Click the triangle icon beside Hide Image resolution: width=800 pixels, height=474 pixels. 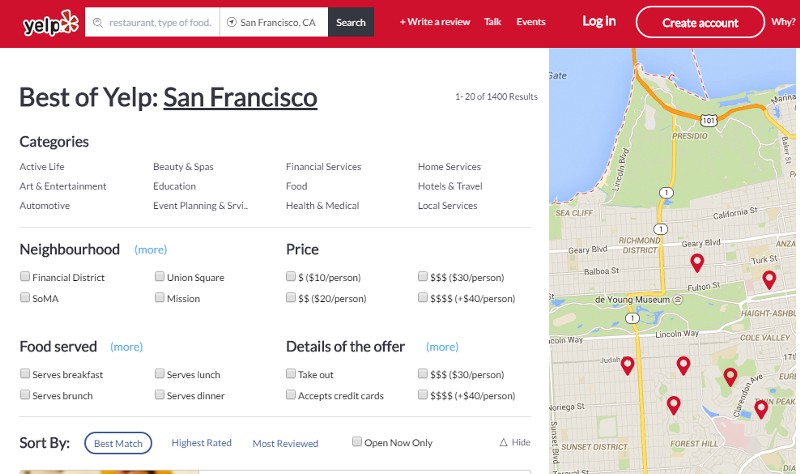(504, 442)
